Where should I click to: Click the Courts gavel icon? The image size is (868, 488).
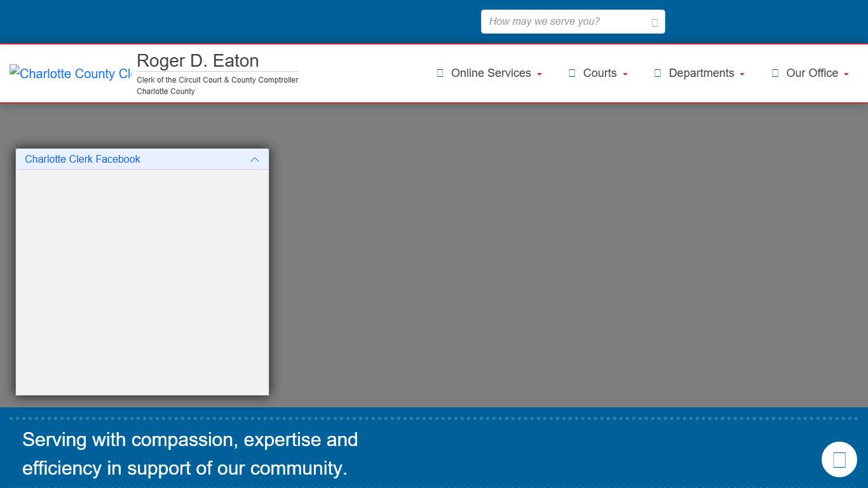pos(571,73)
